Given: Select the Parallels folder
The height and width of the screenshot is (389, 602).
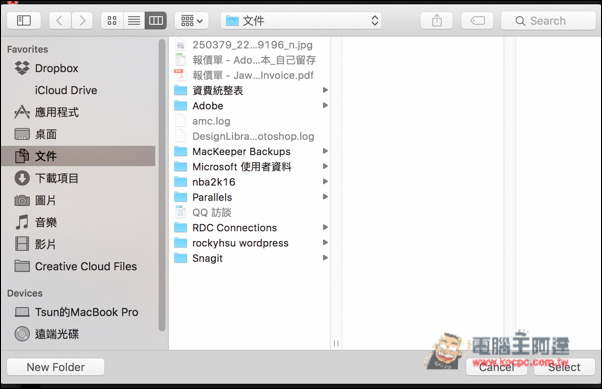Looking at the screenshot, I should point(250,197).
